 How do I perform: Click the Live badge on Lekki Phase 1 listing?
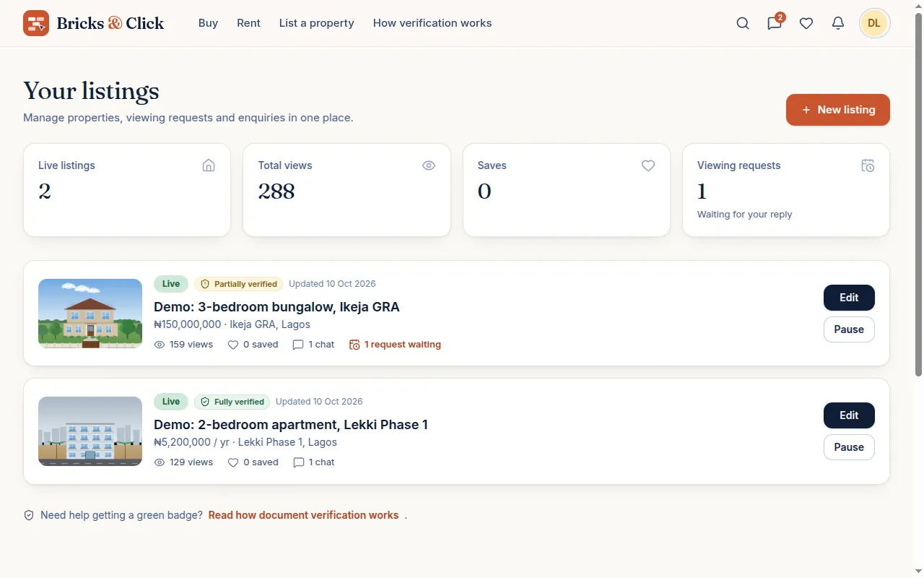tap(171, 402)
